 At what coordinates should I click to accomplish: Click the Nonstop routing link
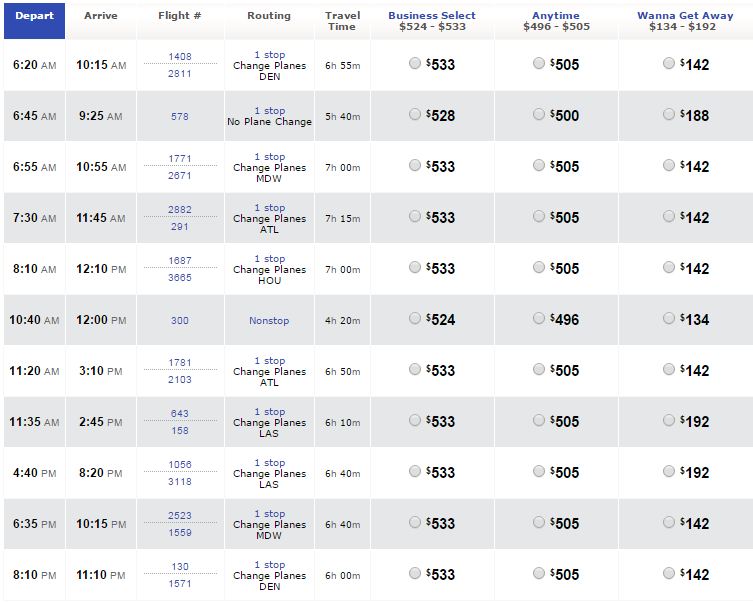269,320
